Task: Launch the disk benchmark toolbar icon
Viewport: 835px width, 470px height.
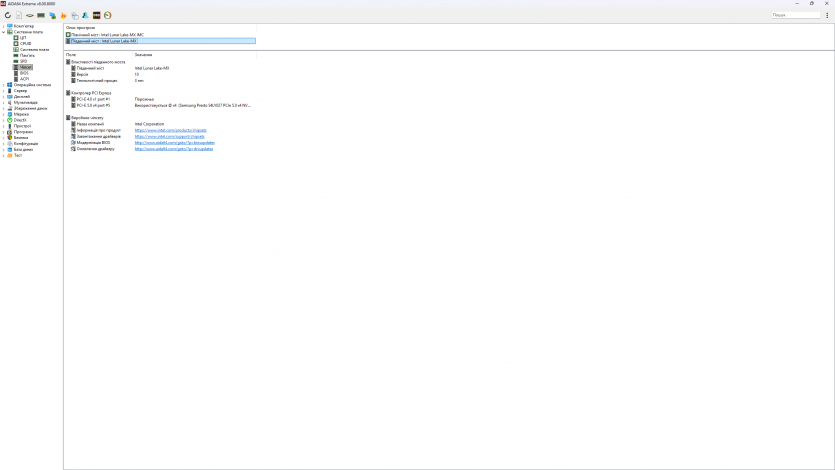Action: [30, 15]
